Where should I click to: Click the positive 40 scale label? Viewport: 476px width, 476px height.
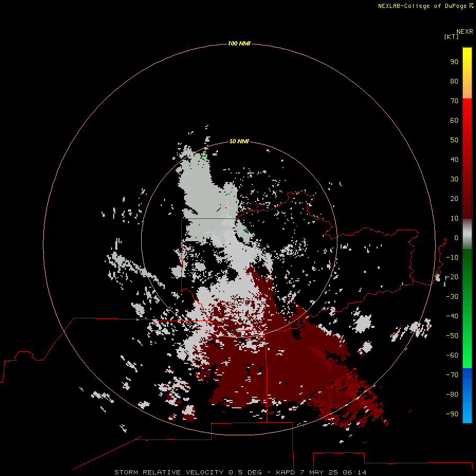click(454, 159)
